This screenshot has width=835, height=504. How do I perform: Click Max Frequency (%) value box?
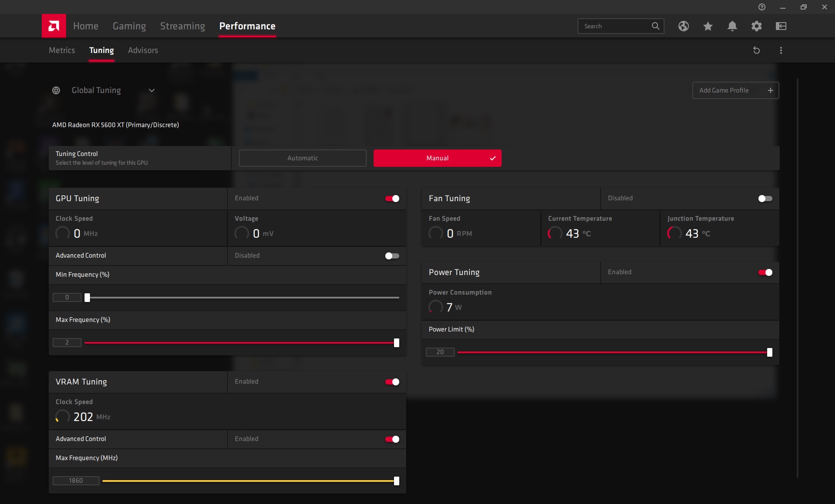(x=67, y=343)
